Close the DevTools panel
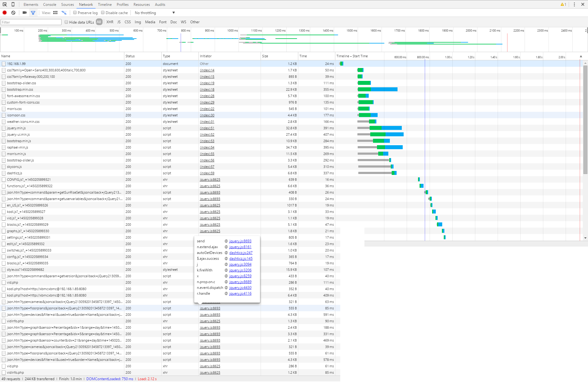Screen dimensions: 588x382 tap(583, 4)
